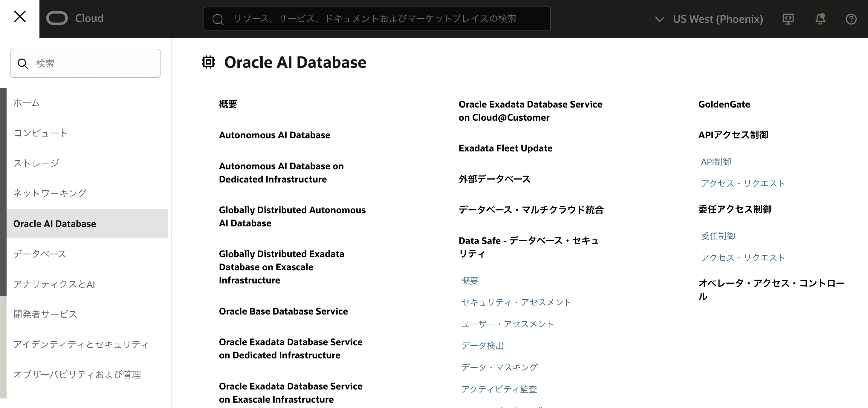The image size is (868, 408).
Task: Open Autonomous AI Database
Action: (x=274, y=135)
